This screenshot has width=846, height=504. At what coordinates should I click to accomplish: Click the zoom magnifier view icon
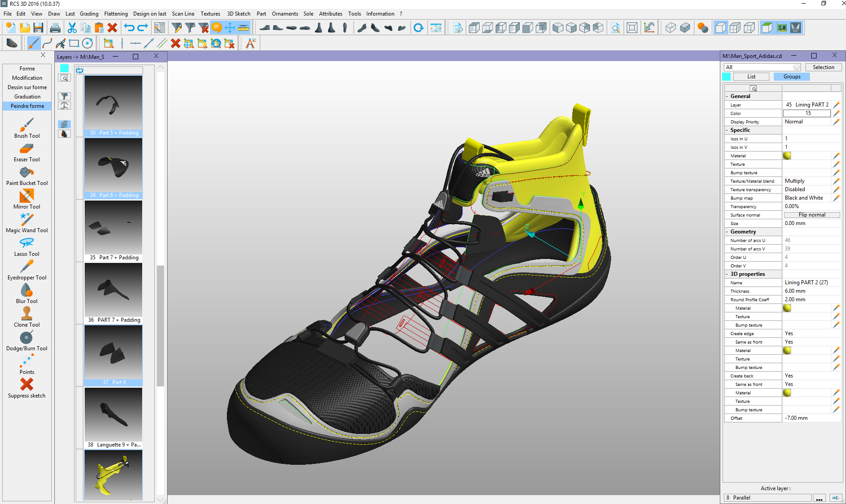coord(615,28)
